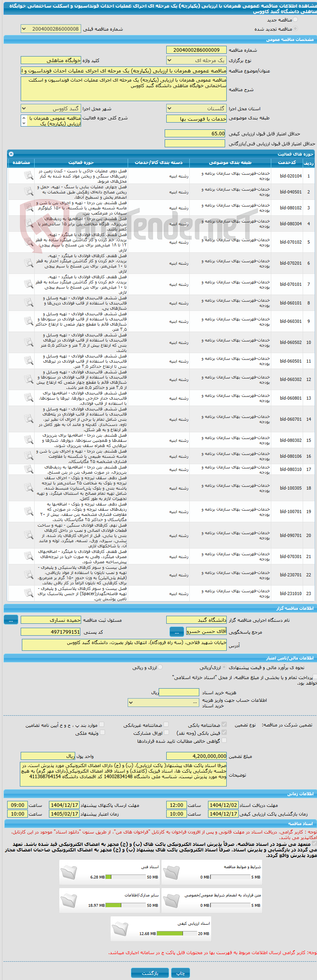The height and width of the screenshot is (980, 317).
Task: Open the شرایط و ضوابط مناقصه folder
Action: tap(171, 872)
